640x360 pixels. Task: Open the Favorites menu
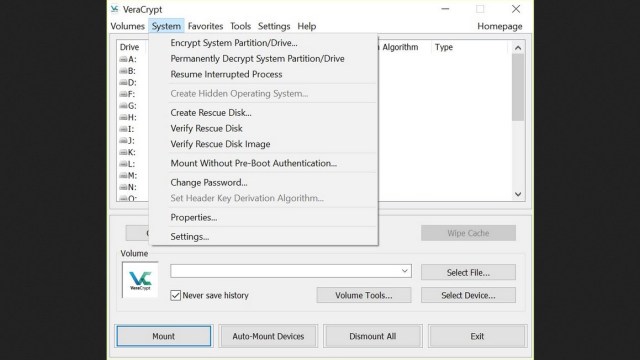tap(205, 26)
